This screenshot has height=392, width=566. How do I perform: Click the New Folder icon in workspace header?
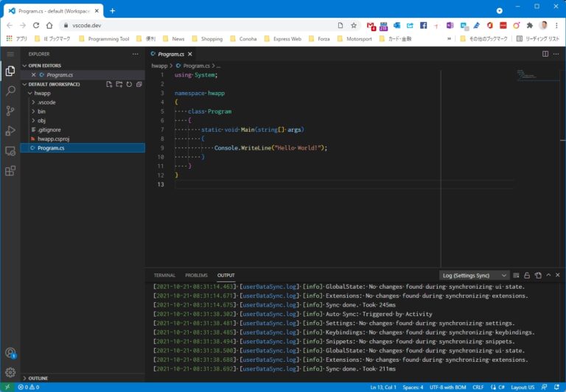(119, 84)
